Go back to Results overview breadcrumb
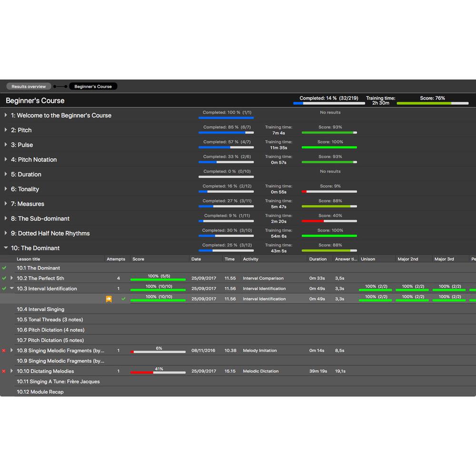 coord(29,87)
